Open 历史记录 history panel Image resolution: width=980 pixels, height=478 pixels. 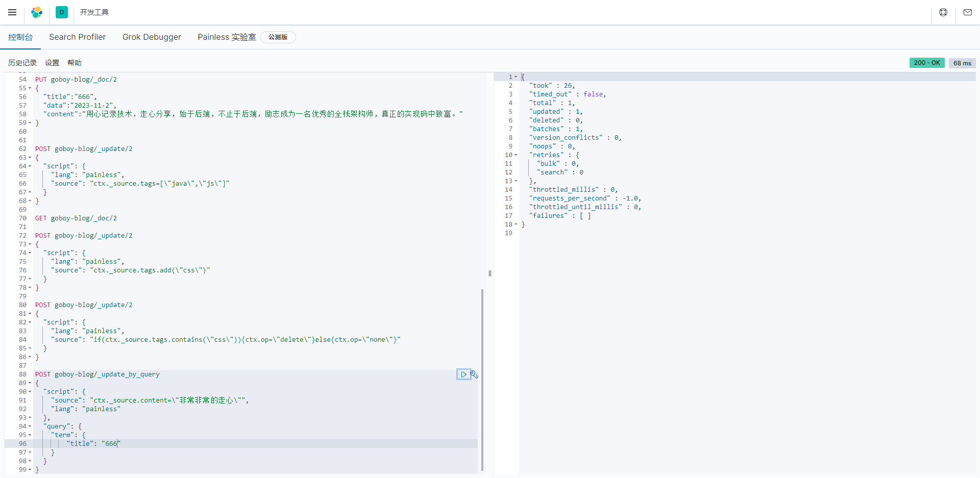tap(22, 63)
